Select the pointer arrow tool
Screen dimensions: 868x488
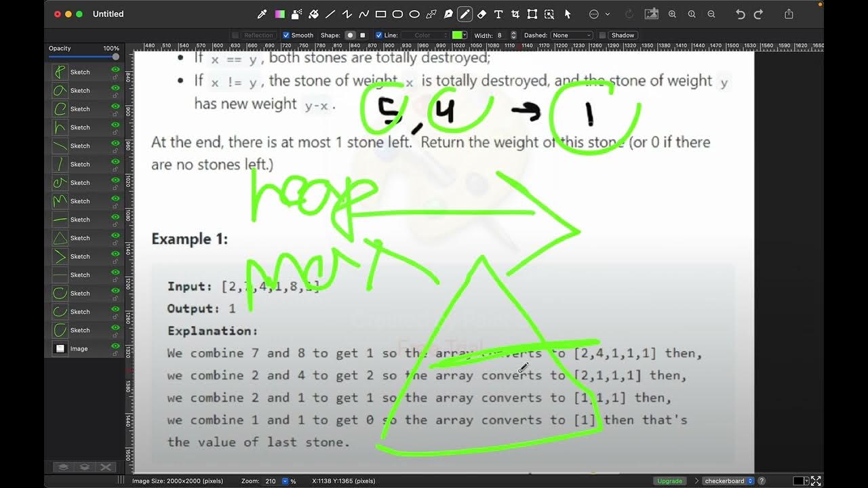point(568,14)
